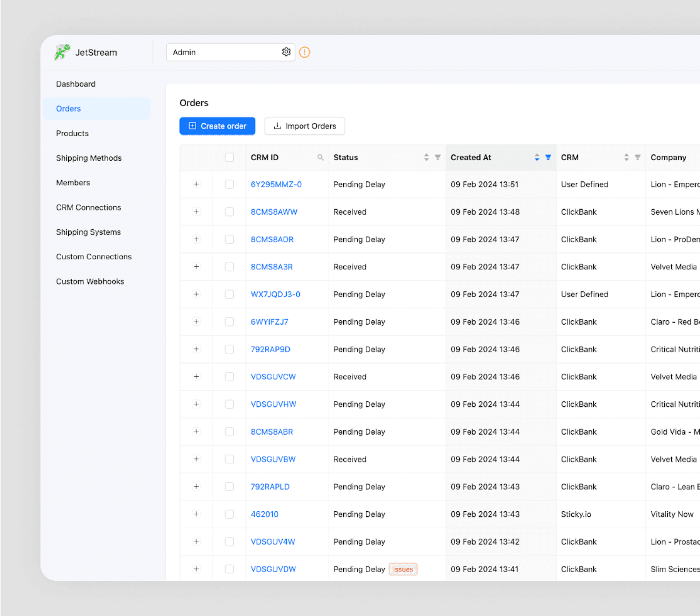The image size is (700, 616).
Task: Select the checkbox for order 8CMS8AWW
Action: pyautogui.click(x=229, y=212)
